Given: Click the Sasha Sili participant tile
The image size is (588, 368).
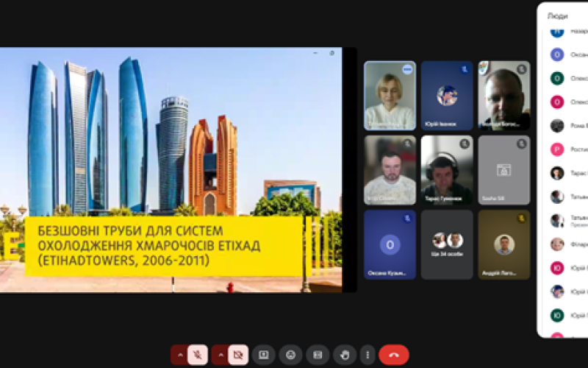Looking at the screenshot, I should coord(503,170).
